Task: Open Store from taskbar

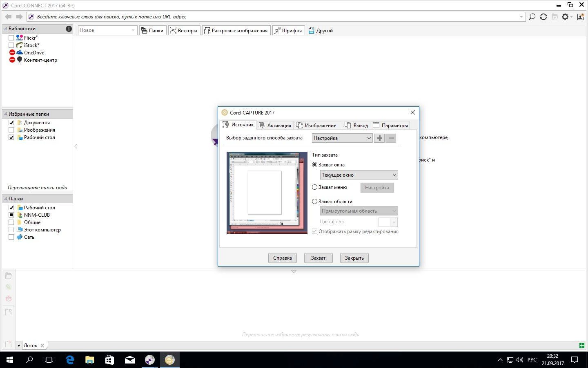Action: [x=109, y=360]
